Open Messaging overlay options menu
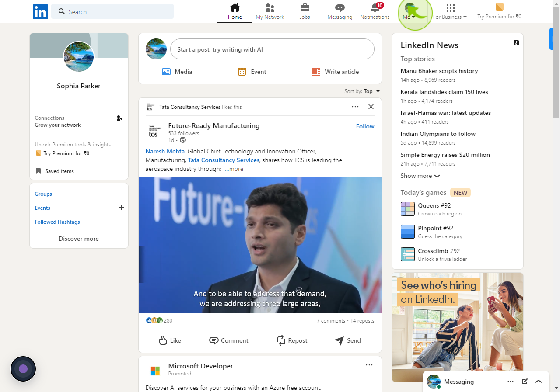The image size is (560, 392). [511, 382]
